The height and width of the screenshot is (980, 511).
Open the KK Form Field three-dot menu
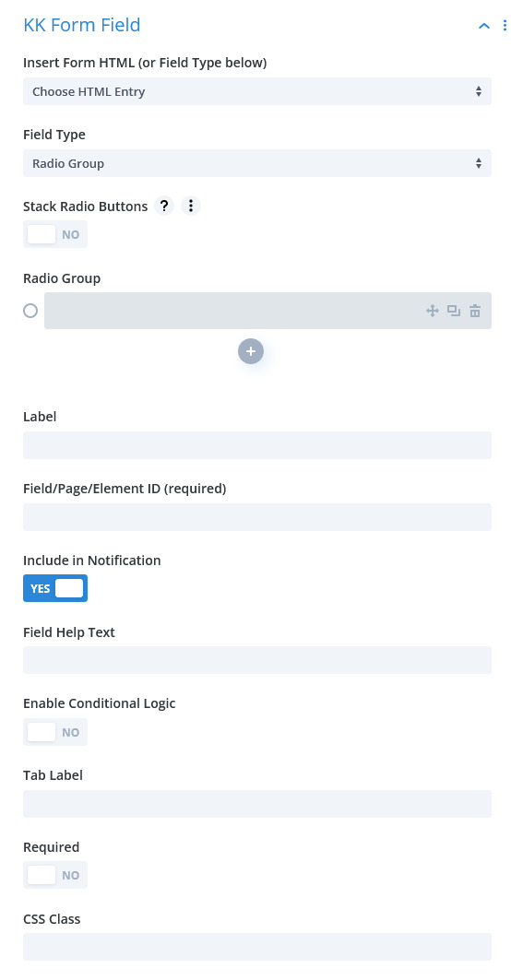pos(505,26)
